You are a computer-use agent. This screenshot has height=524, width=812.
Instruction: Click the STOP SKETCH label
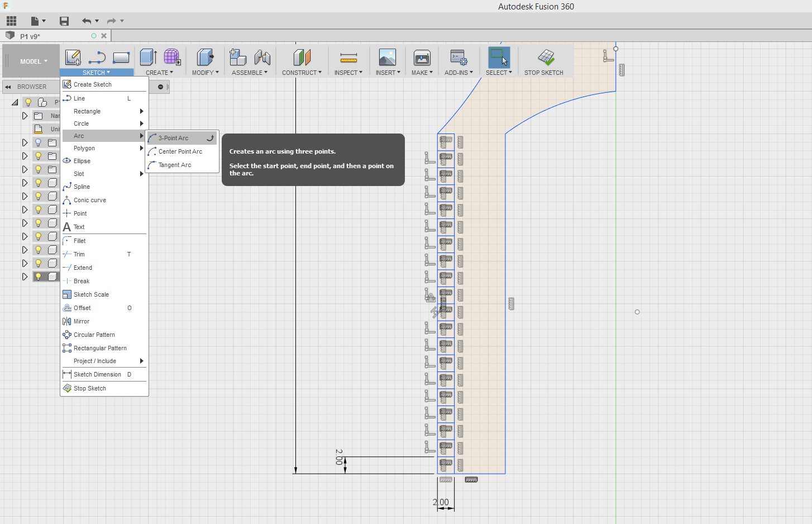click(544, 73)
